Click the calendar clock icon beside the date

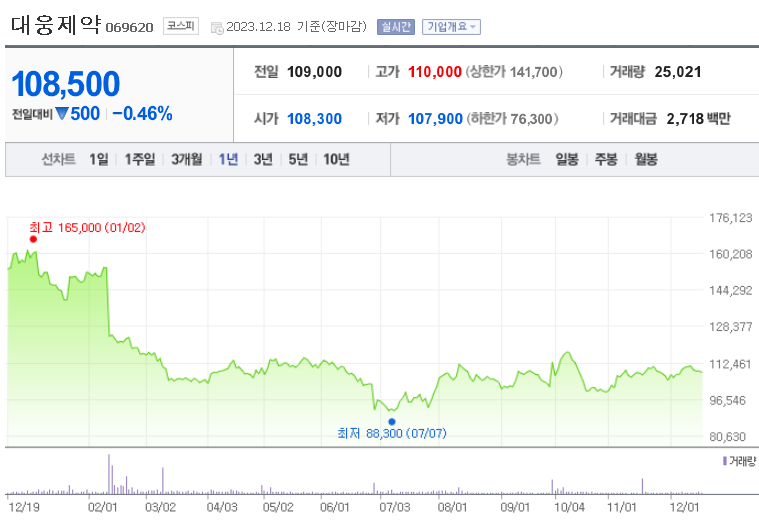[x=217, y=28]
